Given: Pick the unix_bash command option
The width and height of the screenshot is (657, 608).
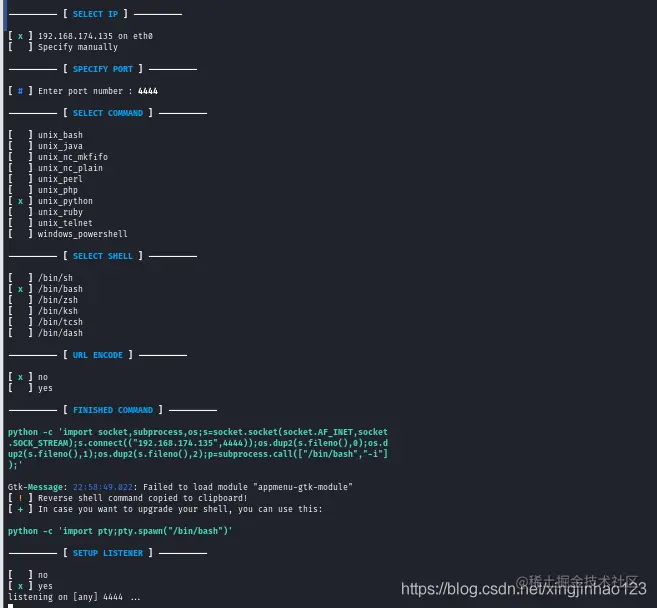Looking at the screenshot, I should (x=46, y=135).
